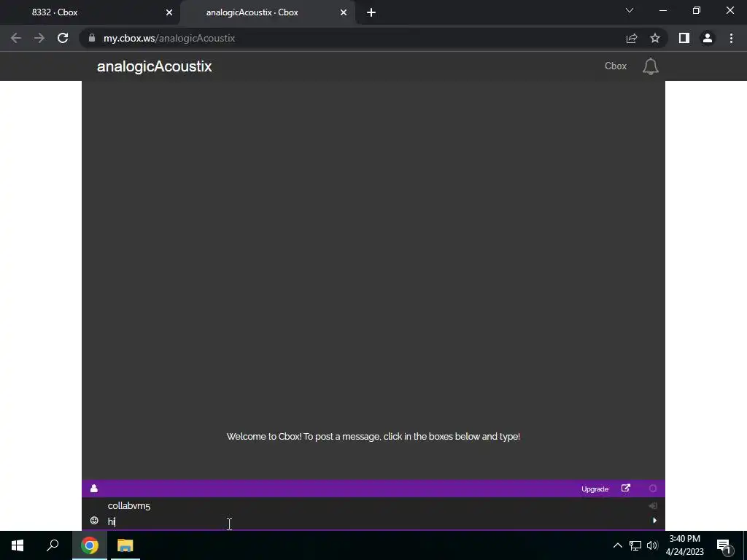Image resolution: width=747 pixels, height=560 pixels.
Task: Open the volume speaker tray icon
Action: (652, 545)
